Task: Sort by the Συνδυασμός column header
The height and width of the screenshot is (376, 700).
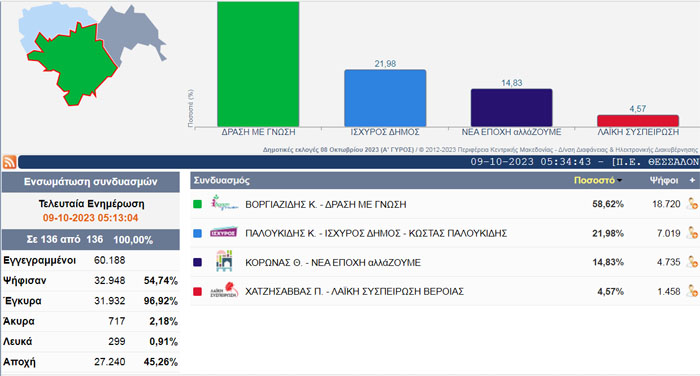Action: 222,180
